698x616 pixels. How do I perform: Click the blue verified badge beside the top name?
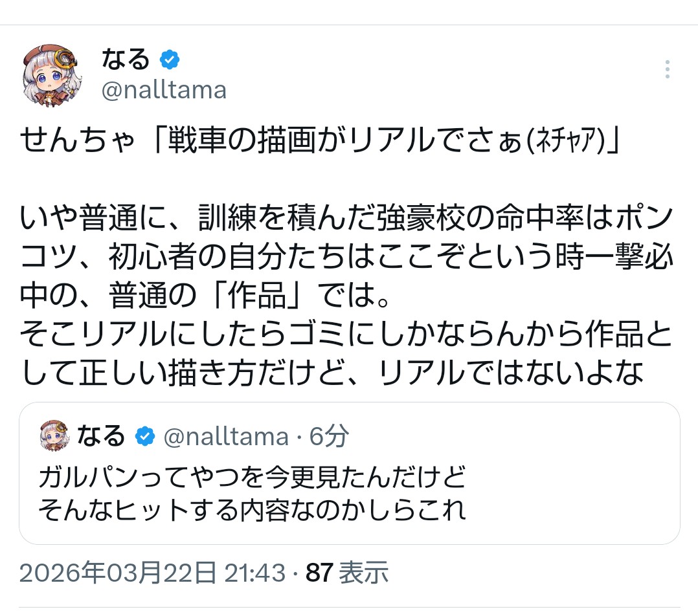click(170, 60)
